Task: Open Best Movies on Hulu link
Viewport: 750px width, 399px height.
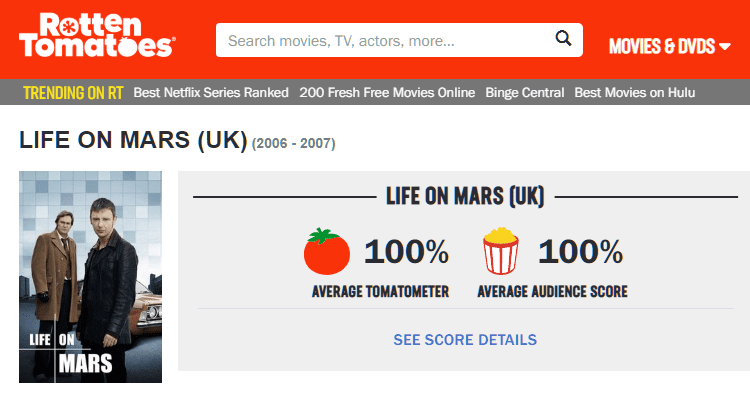Action: tap(635, 92)
